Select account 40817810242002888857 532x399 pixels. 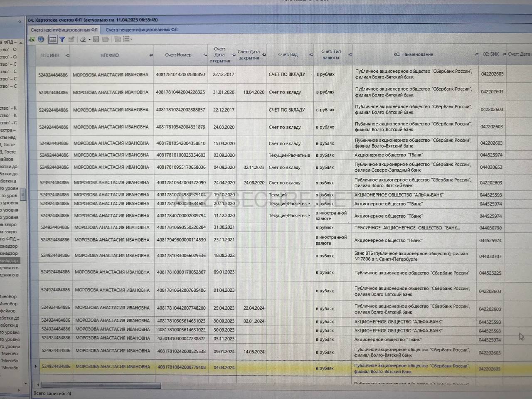tap(180, 110)
